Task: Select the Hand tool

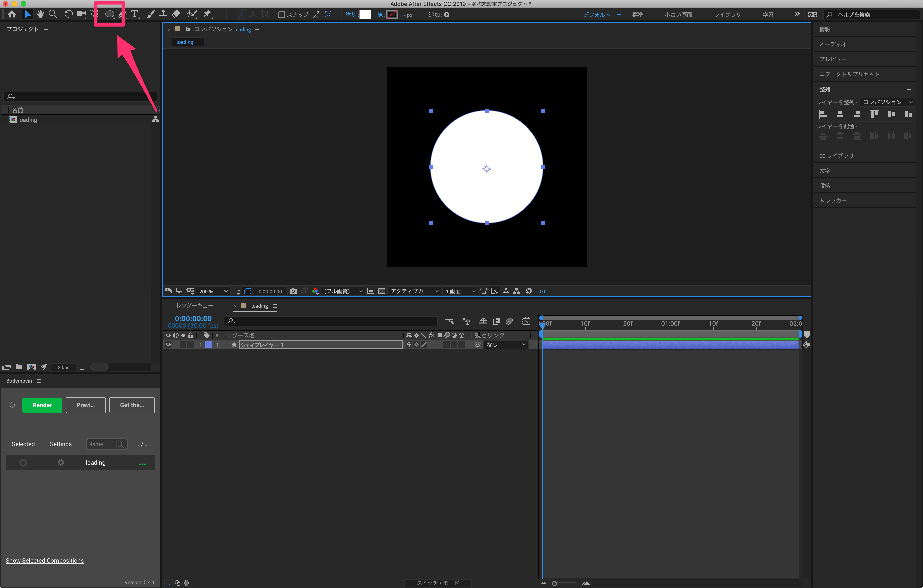Action: point(40,14)
